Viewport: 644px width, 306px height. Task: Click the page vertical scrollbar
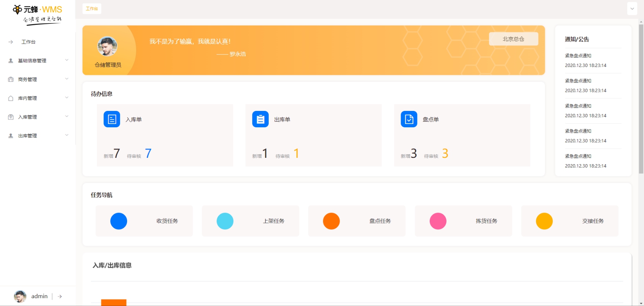641,99
